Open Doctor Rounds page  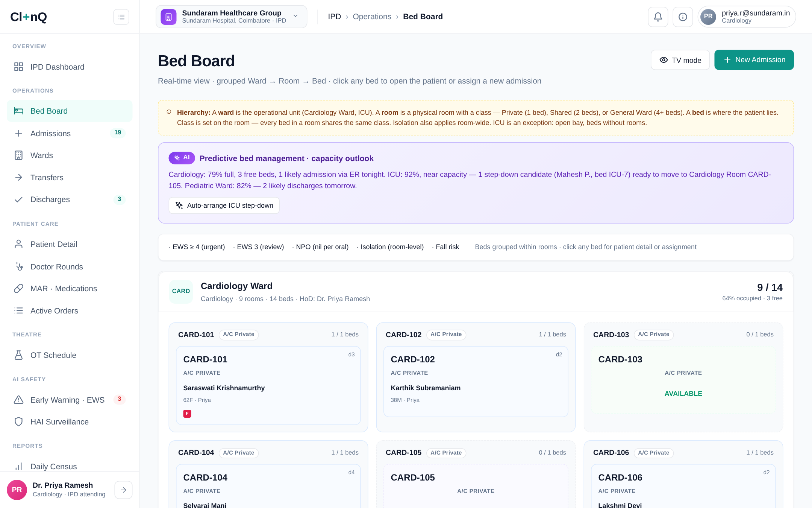70,266
